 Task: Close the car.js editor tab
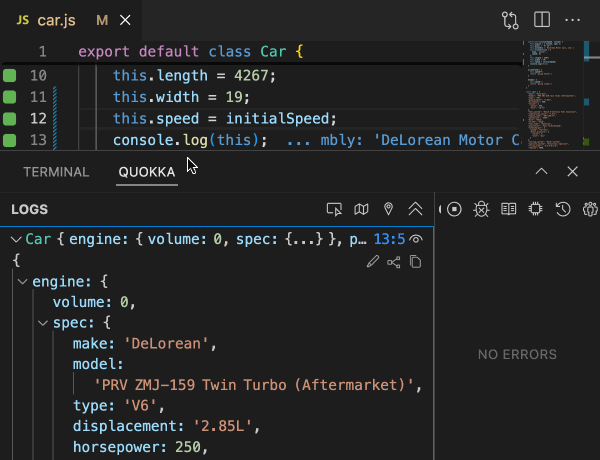click(125, 20)
